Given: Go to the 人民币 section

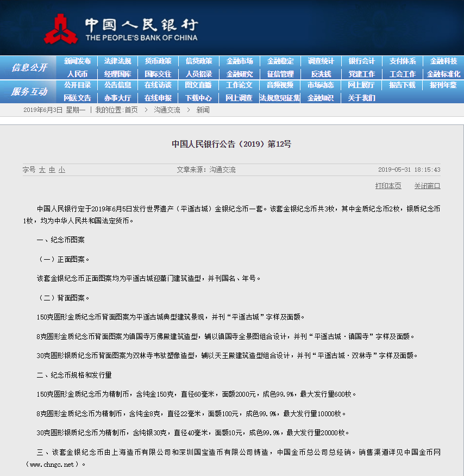Looking at the screenshot, I should 77,74.
